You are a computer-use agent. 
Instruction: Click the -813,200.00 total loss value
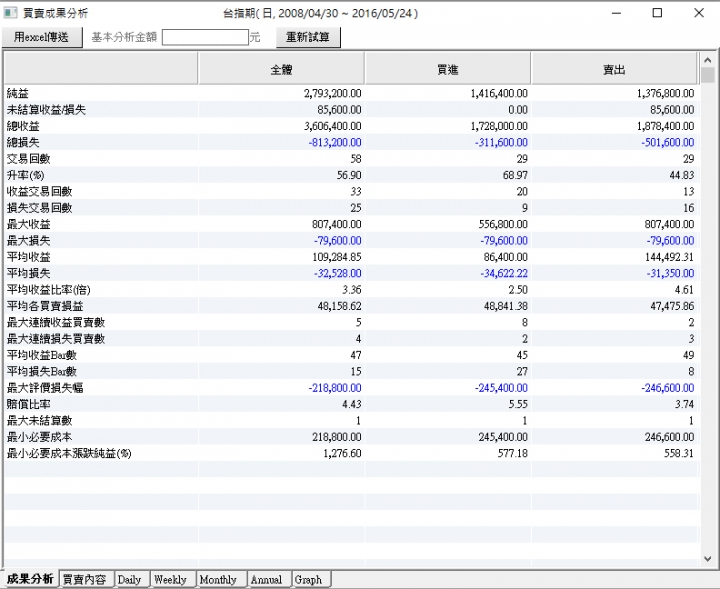click(335, 142)
